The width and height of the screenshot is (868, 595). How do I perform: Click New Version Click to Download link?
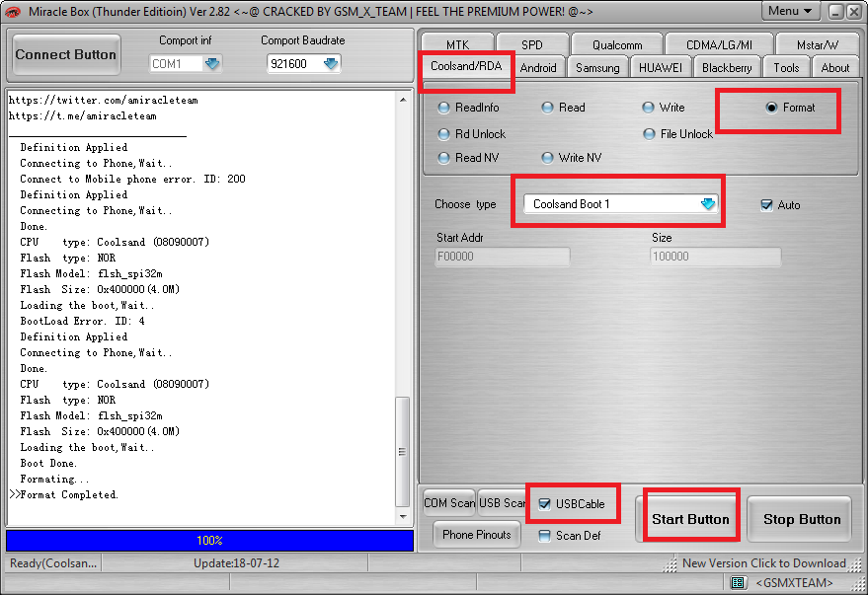point(764,562)
